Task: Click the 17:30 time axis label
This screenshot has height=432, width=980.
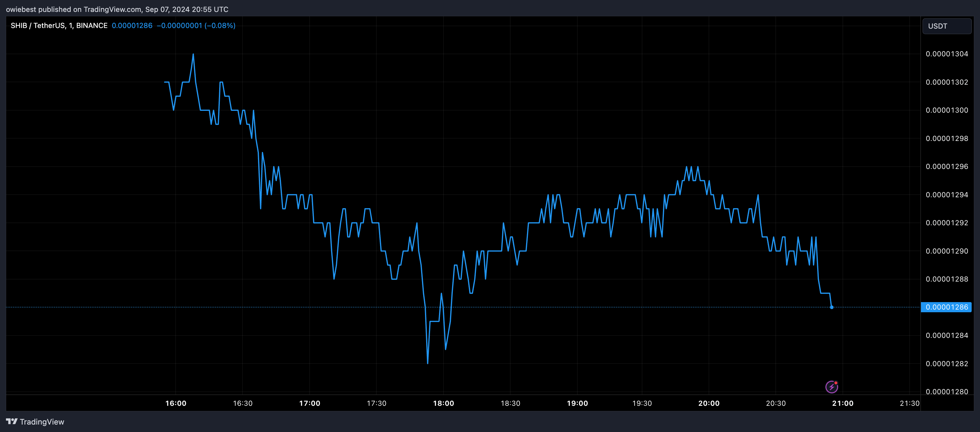Action: pos(377,403)
